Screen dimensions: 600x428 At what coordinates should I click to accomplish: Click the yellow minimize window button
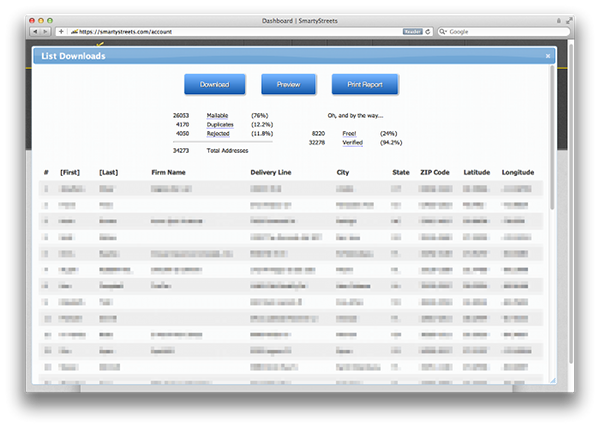pyautogui.click(x=41, y=21)
